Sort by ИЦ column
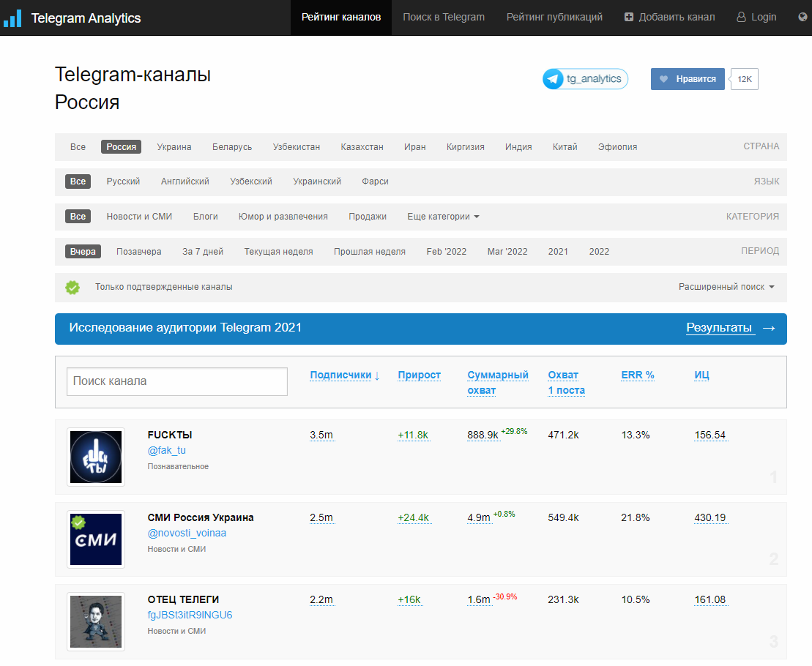The width and height of the screenshot is (812, 666). tap(701, 375)
